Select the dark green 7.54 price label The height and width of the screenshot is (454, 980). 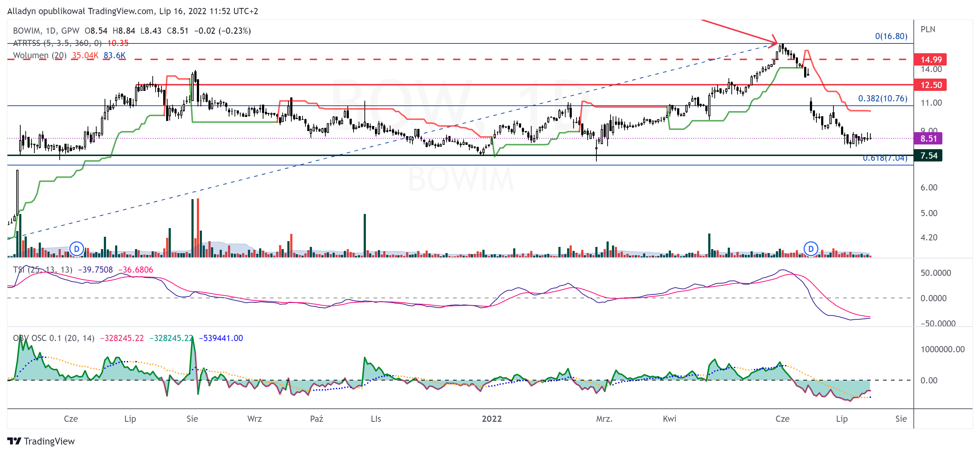coord(928,155)
